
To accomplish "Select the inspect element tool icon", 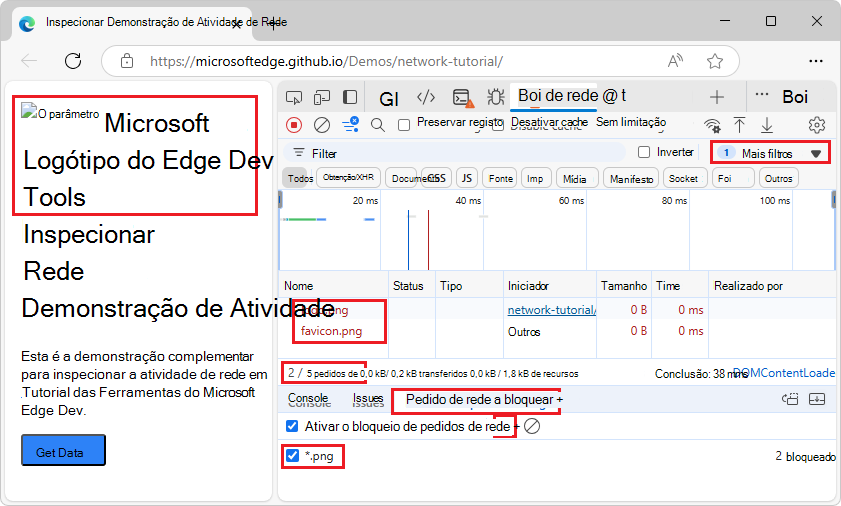I will click(x=294, y=97).
